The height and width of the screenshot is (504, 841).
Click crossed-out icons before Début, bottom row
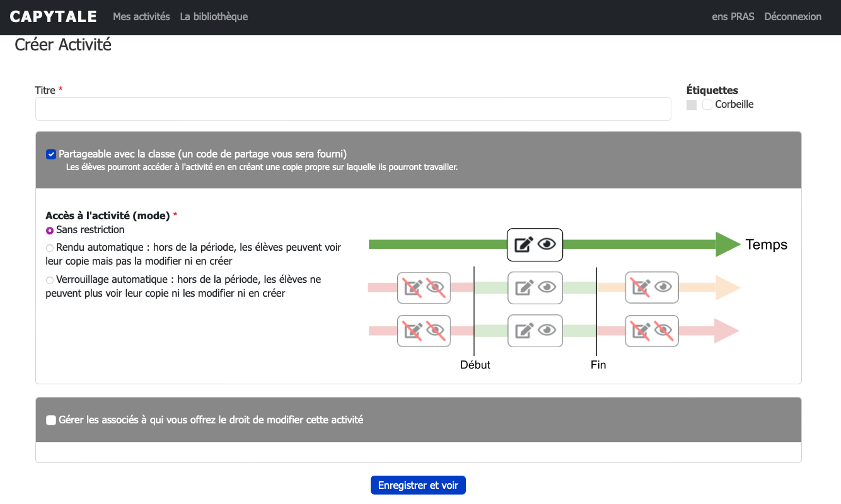click(x=424, y=331)
